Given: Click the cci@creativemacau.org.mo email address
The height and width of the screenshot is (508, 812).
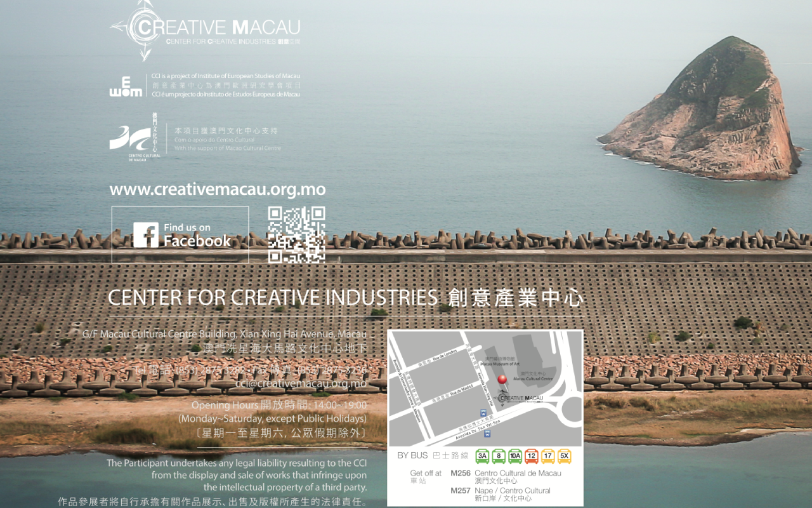Looking at the screenshot, I should [x=301, y=384].
